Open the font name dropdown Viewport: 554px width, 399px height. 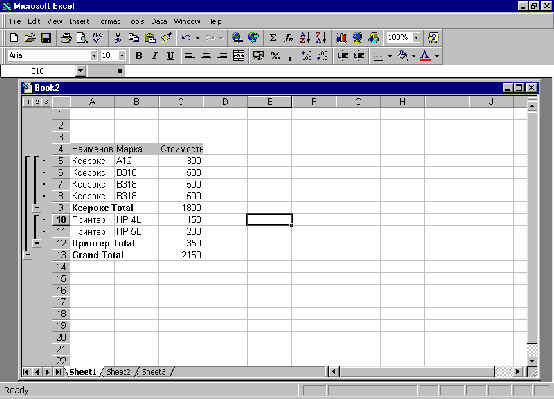[x=94, y=55]
